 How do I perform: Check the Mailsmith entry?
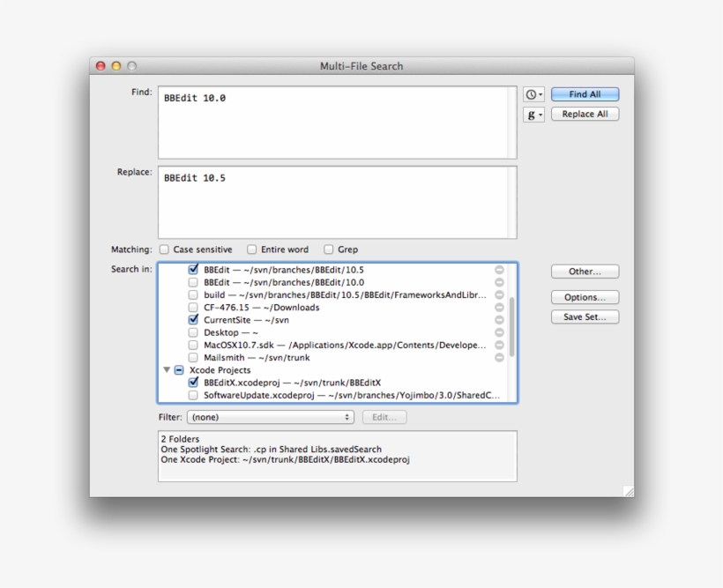[193, 357]
